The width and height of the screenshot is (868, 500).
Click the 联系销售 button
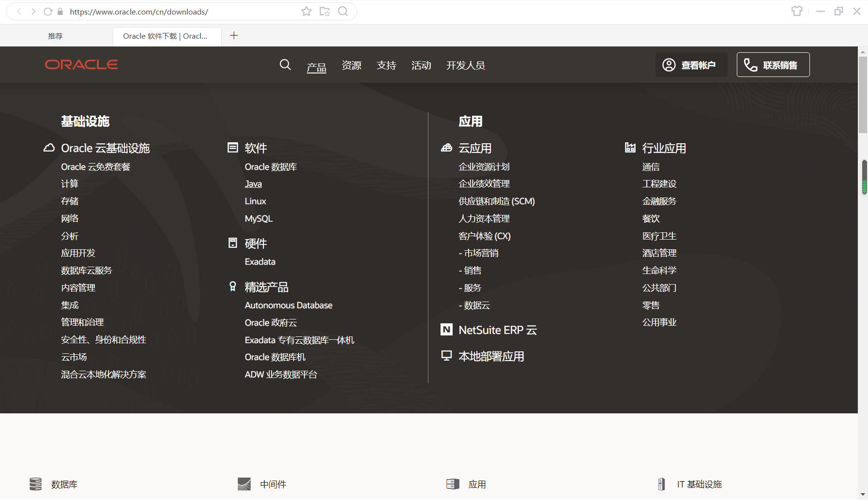coord(773,65)
